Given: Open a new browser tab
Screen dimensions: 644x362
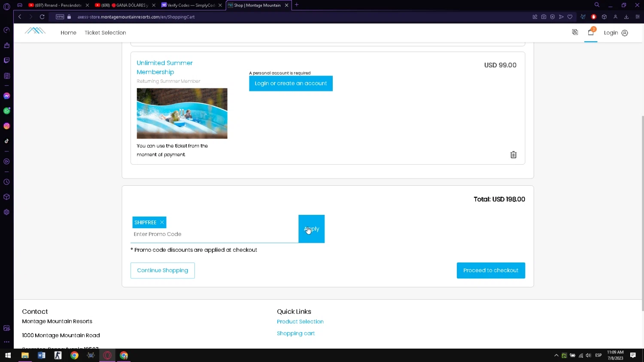Looking at the screenshot, I should point(297,5).
